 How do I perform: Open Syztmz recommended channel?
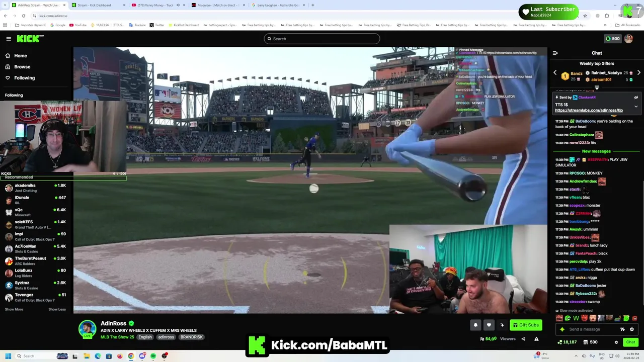point(35,285)
